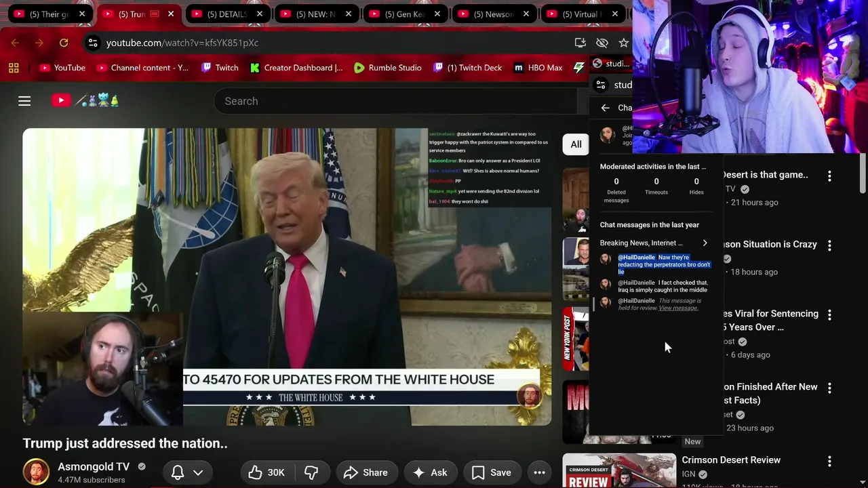
Task: Close the 'DETAILS' tab
Action: pos(259,14)
